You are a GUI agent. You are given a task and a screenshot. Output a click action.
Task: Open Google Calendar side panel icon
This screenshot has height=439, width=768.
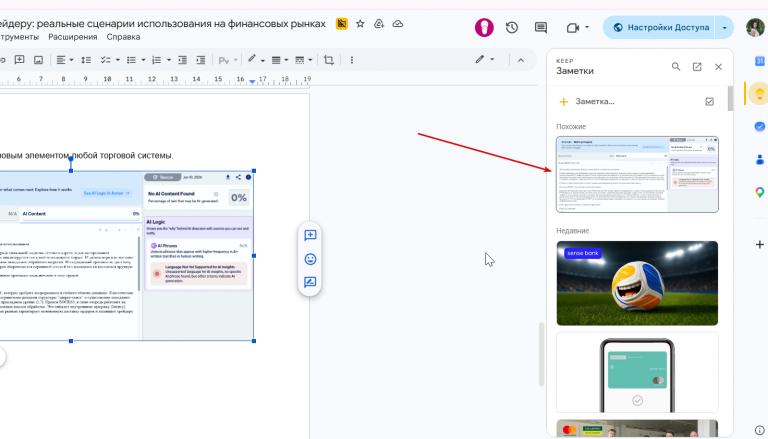(x=759, y=61)
